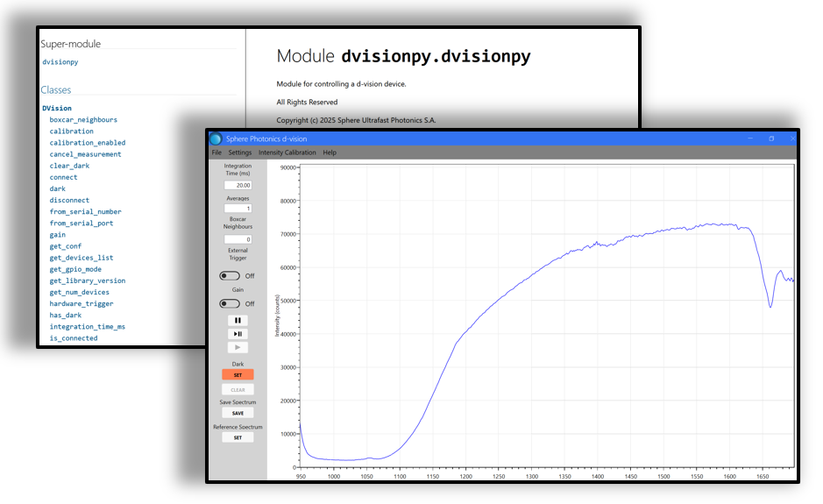Enable the Gain switch
823x504 pixels.
tap(230, 304)
